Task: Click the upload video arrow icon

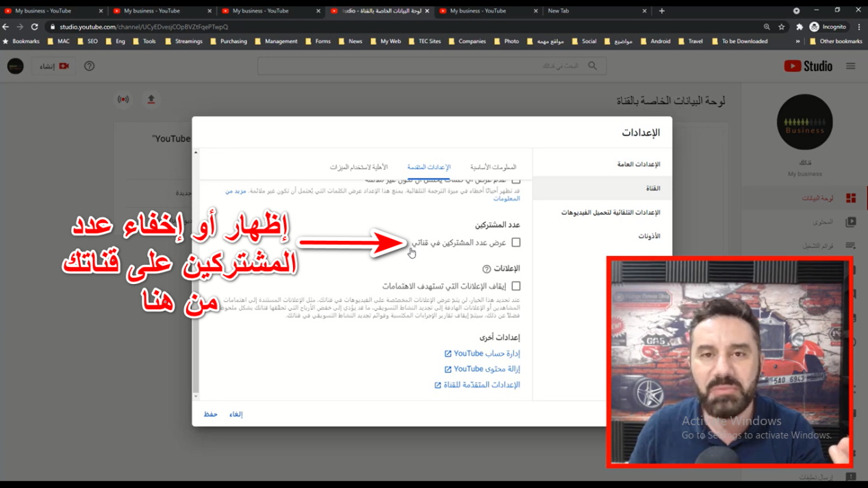Action: pos(151,100)
